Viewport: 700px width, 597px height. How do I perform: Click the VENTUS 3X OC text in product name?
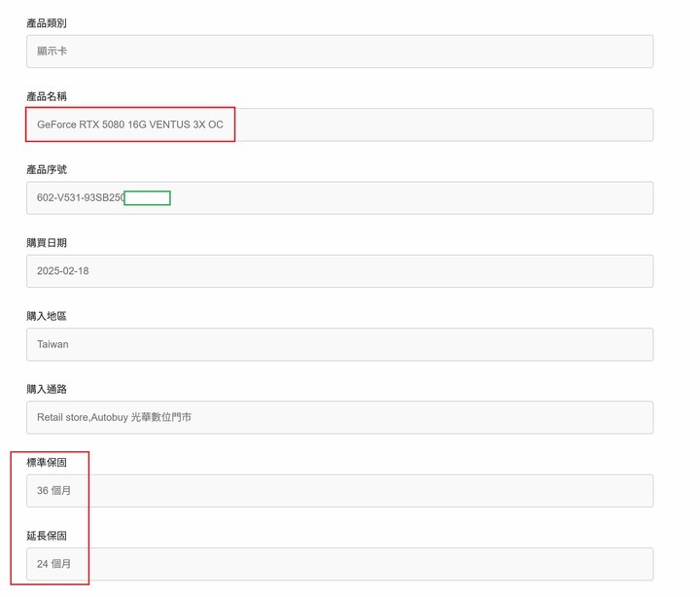coord(186,124)
